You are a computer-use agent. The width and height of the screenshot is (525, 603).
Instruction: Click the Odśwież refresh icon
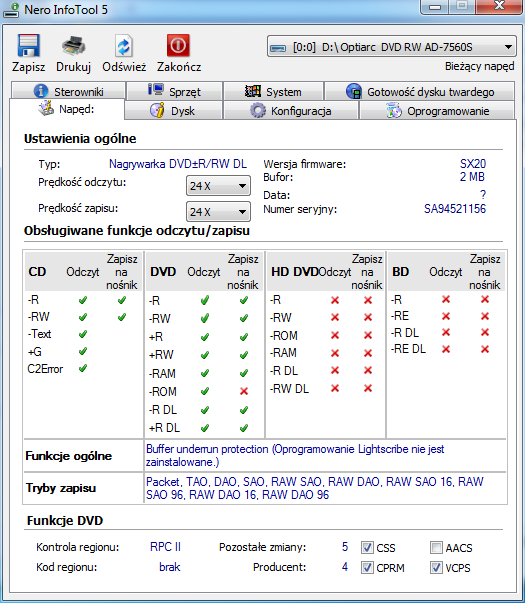[124, 45]
